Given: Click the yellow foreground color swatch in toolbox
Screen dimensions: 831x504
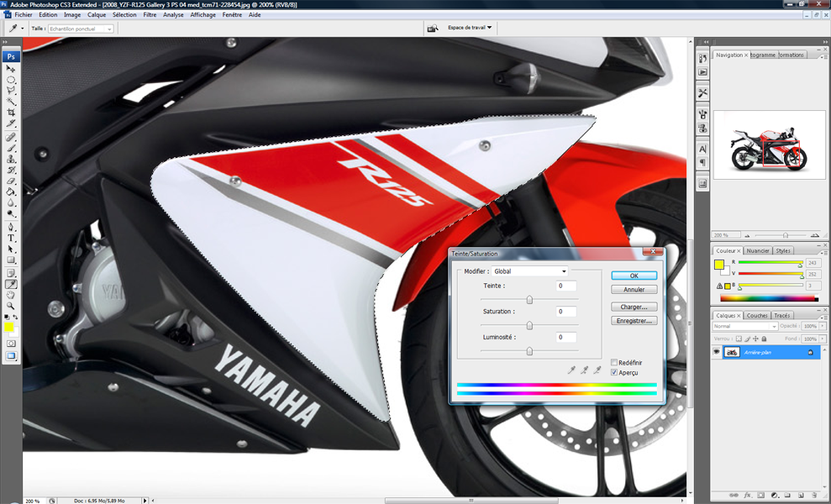Looking at the screenshot, I should click(8, 327).
